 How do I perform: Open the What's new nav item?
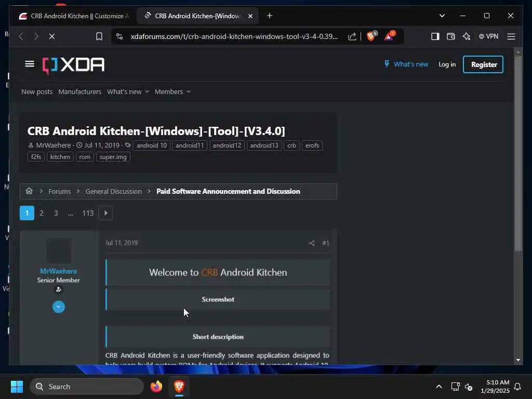pyautogui.click(x=124, y=91)
